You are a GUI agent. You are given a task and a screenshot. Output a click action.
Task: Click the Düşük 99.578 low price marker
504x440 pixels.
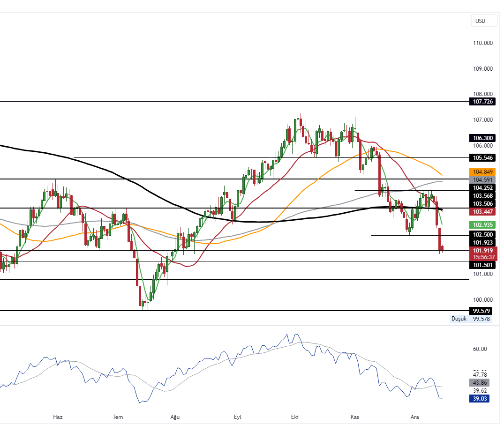pyautogui.click(x=471, y=319)
